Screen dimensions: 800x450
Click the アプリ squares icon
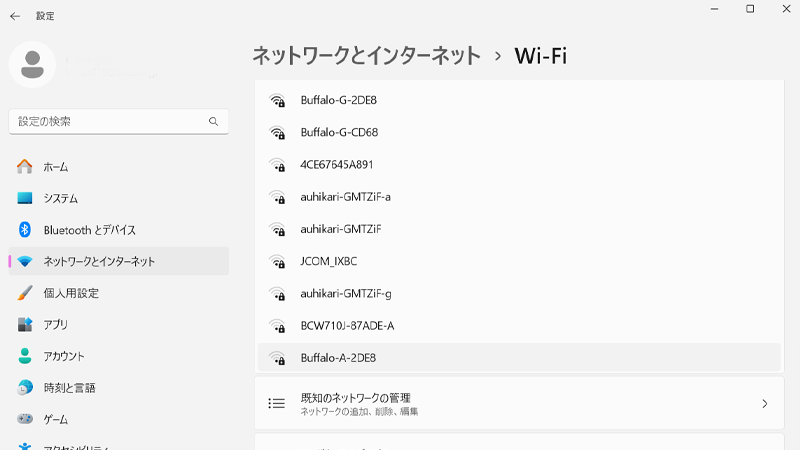(x=24, y=324)
